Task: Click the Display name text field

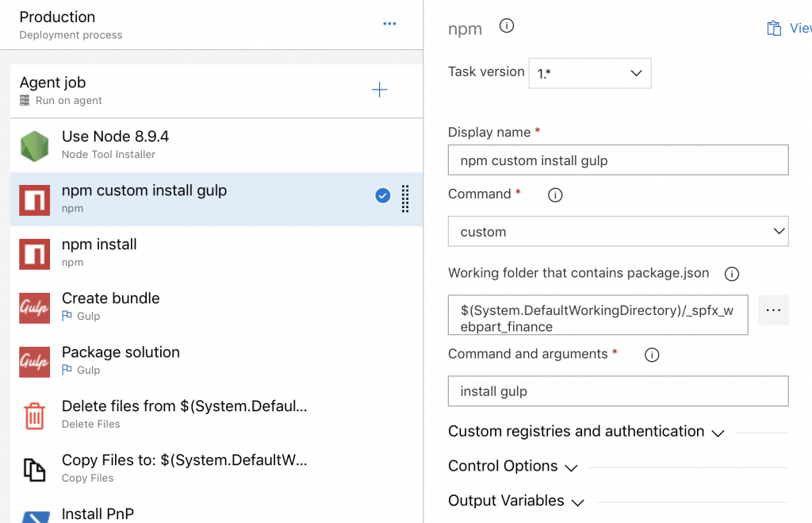Action: (x=618, y=160)
